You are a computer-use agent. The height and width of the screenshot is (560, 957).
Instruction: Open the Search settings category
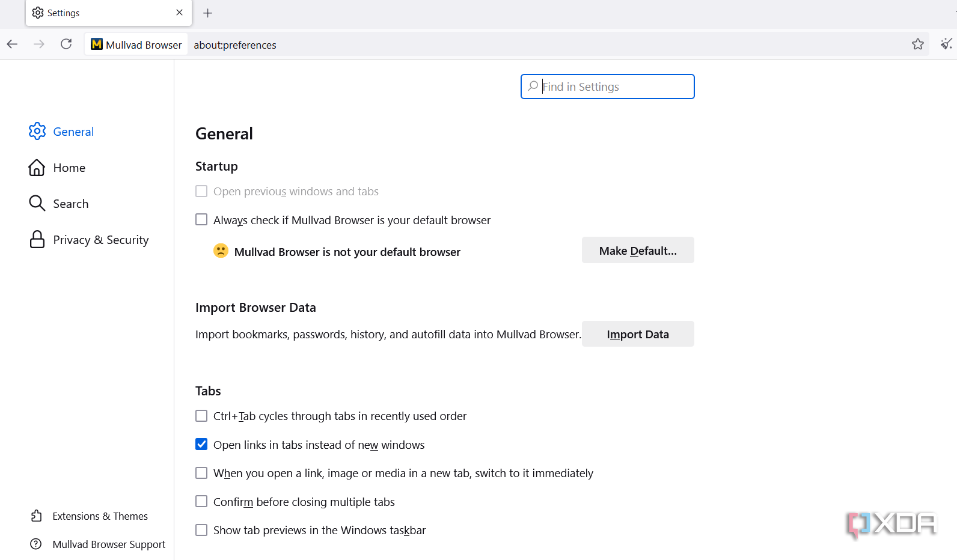[70, 204]
